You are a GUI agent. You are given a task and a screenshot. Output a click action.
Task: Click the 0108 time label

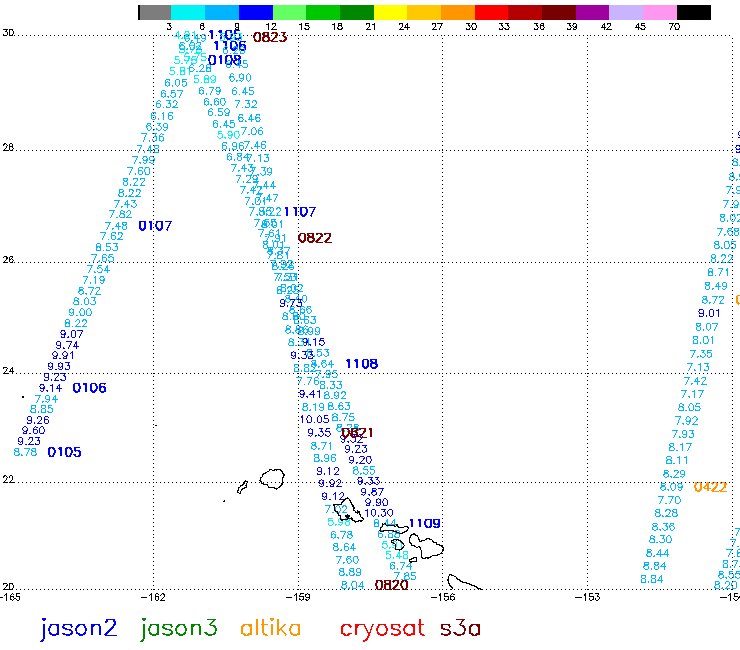pyautogui.click(x=225, y=60)
